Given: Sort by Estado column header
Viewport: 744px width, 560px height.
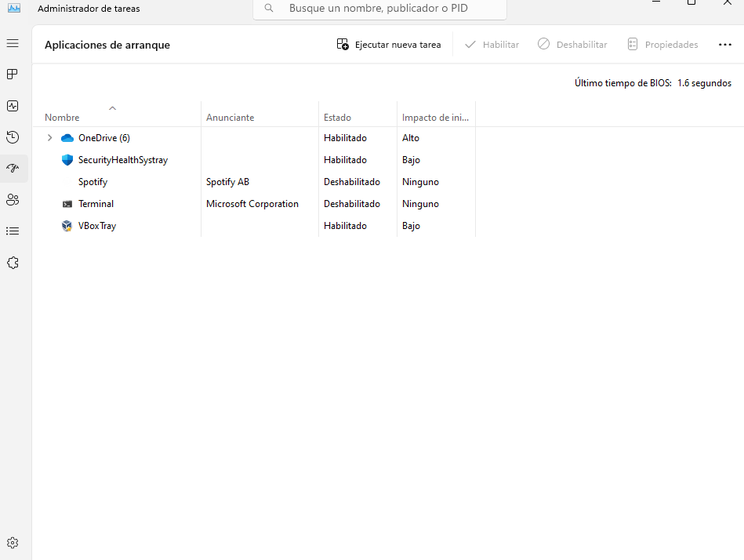Looking at the screenshot, I should 337,118.
